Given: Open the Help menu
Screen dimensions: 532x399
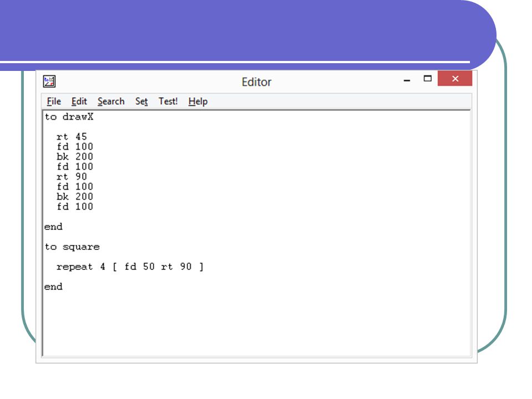Looking at the screenshot, I should click(198, 101).
